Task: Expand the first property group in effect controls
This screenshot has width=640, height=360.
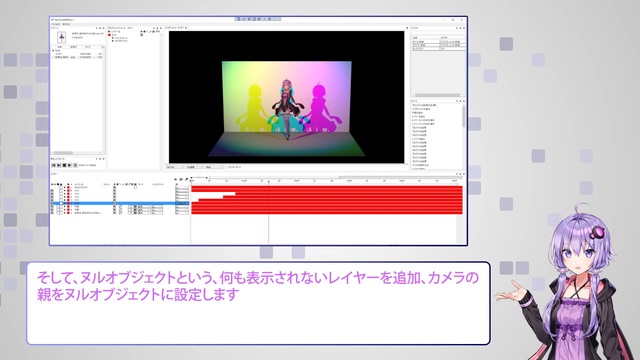Action: click(113, 38)
